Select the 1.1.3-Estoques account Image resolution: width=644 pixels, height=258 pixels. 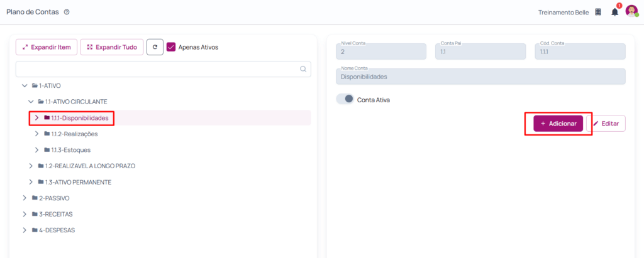click(x=70, y=150)
